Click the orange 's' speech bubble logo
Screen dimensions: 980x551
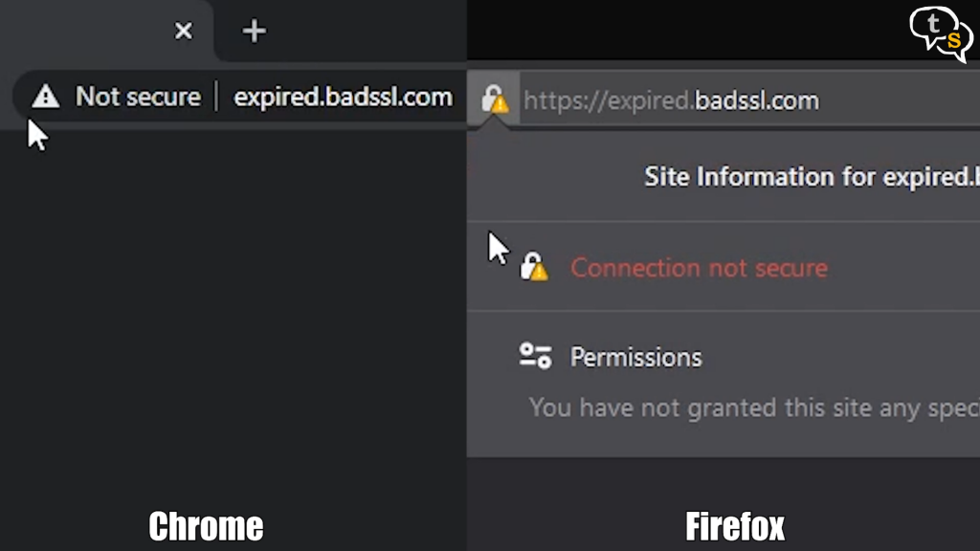click(x=954, y=41)
